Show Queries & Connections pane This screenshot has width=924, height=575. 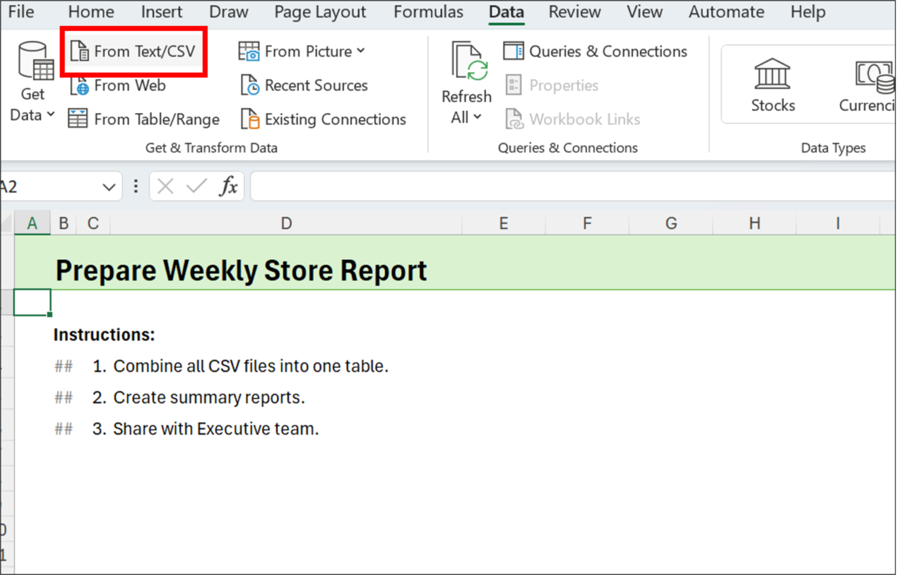tap(596, 51)
